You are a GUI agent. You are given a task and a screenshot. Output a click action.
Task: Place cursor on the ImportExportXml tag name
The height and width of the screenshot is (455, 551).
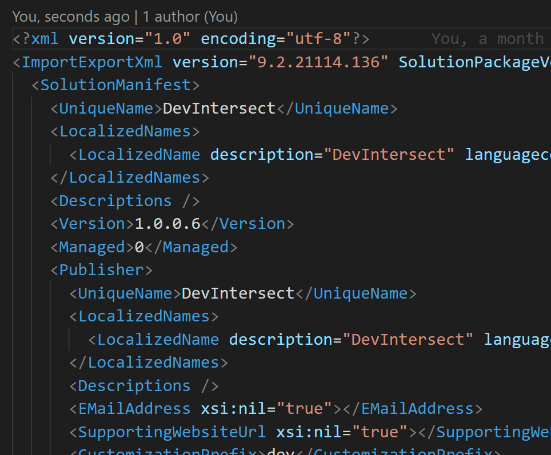pyautogui.click(x=92, y=62)
